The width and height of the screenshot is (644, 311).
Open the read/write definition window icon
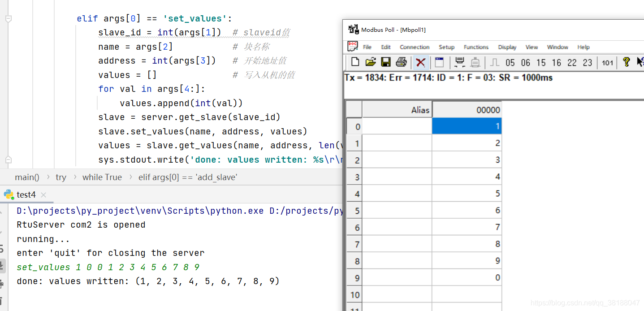click(439, 62)
